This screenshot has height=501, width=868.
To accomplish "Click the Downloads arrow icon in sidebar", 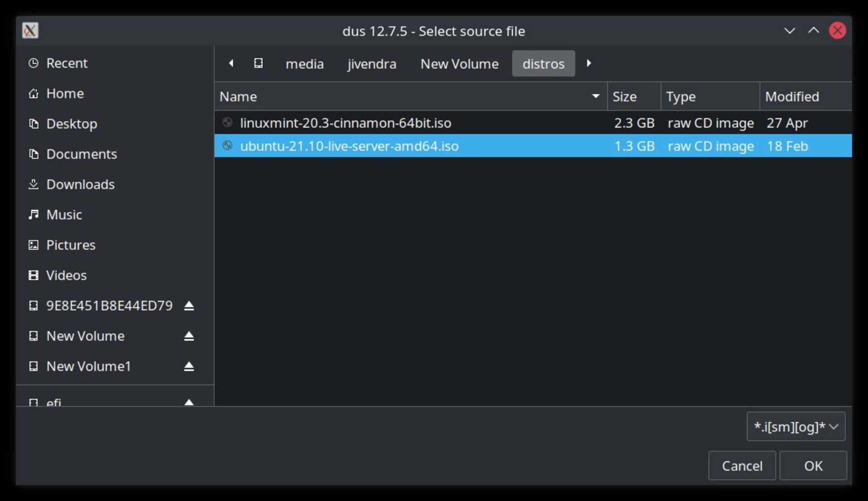I will click(33, 184).
